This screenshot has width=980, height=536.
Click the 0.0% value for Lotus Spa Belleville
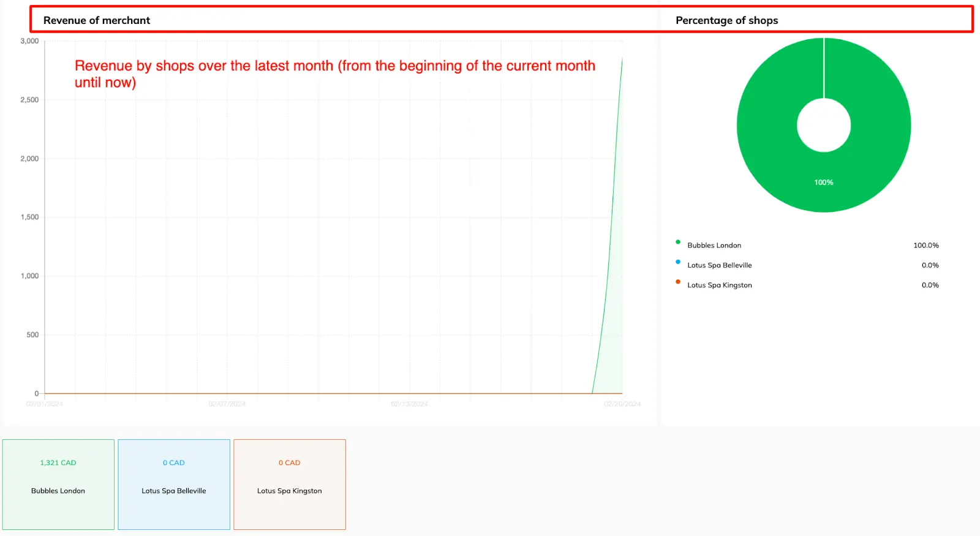(930, 265)
